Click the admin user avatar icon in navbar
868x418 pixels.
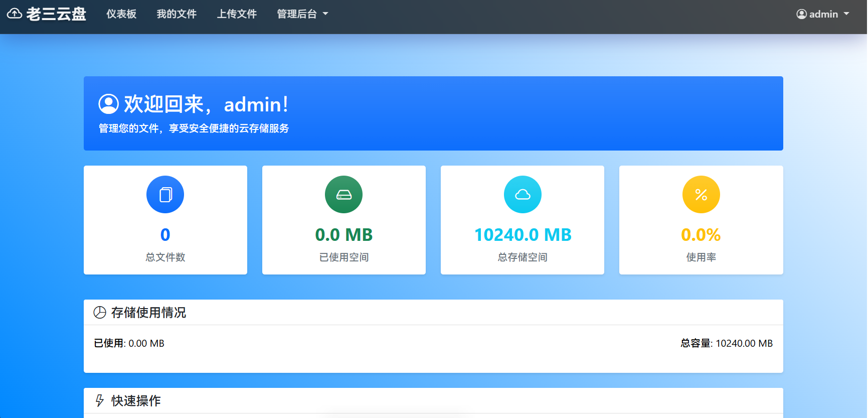coord(801,14)
